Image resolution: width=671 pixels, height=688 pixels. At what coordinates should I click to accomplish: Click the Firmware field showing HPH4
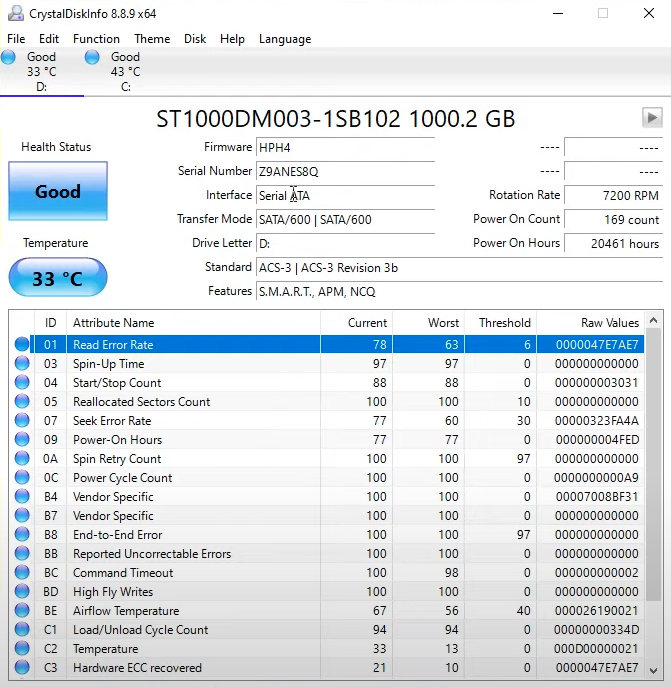(x=345, y=147)
